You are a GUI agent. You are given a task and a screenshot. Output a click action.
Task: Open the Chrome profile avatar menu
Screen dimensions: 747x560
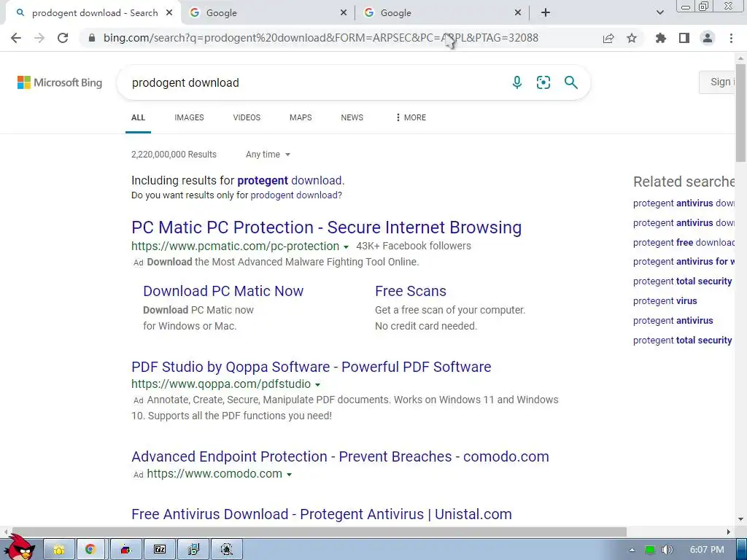[x=708, y=38]
